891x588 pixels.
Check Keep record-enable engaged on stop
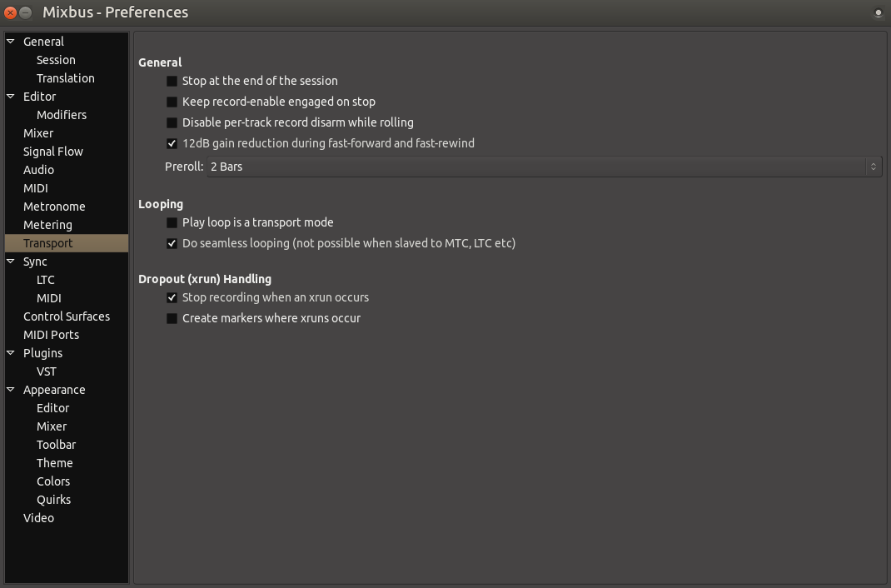pos(172,102)
